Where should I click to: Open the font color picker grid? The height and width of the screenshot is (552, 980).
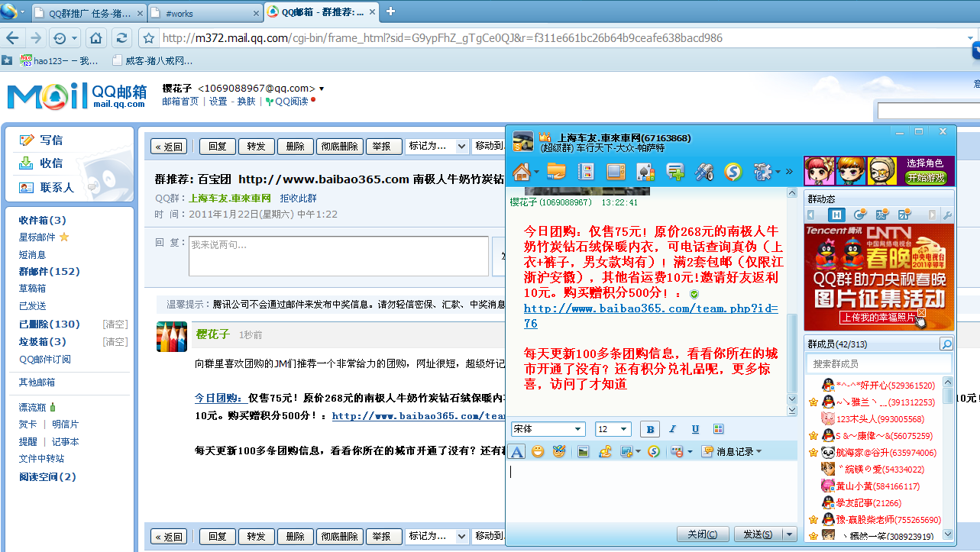[x=718, y=429]
